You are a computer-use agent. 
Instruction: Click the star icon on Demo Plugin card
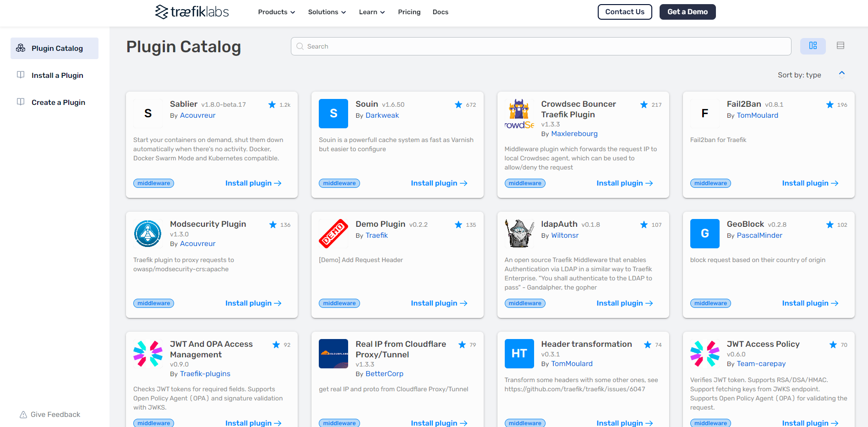(459, 224)
